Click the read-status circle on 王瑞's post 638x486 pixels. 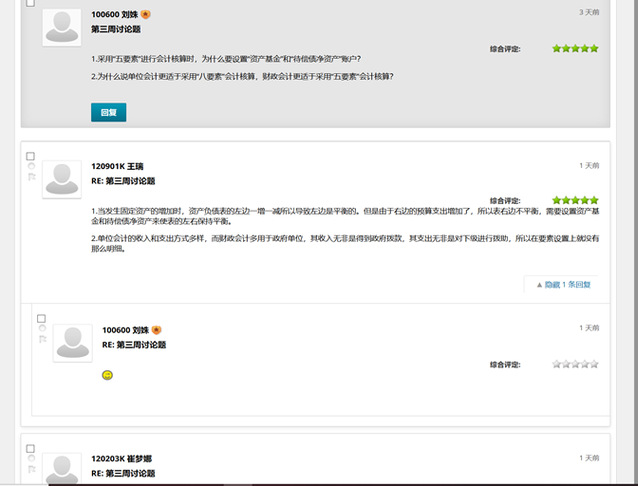[x=30, y=166]
